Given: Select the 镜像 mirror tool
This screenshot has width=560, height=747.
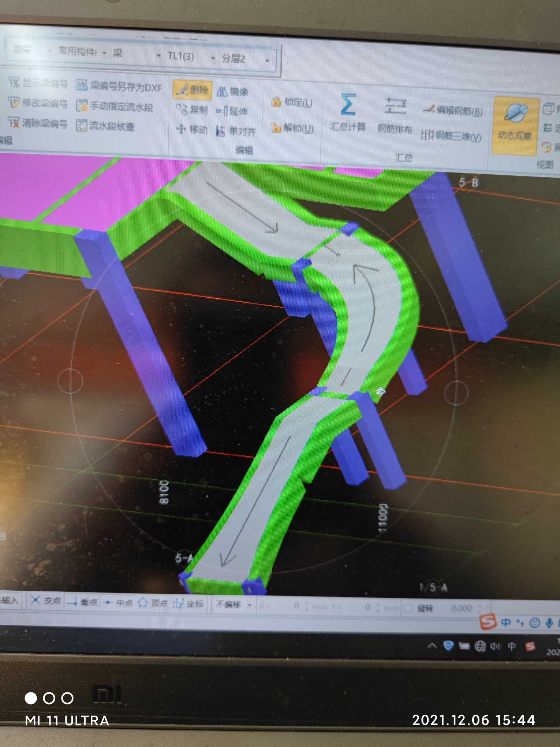Looking at the screenshot, I should point(232,92).
